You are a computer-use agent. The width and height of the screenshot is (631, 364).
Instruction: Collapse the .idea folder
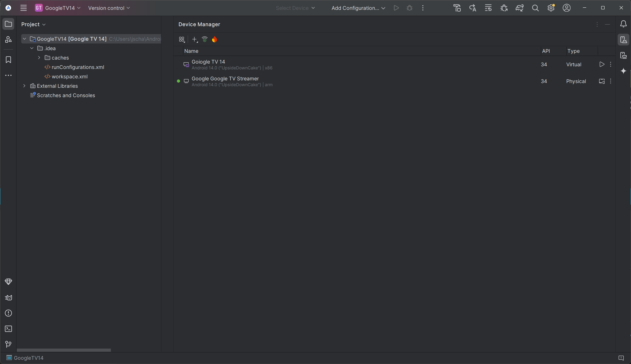point(32,48)
